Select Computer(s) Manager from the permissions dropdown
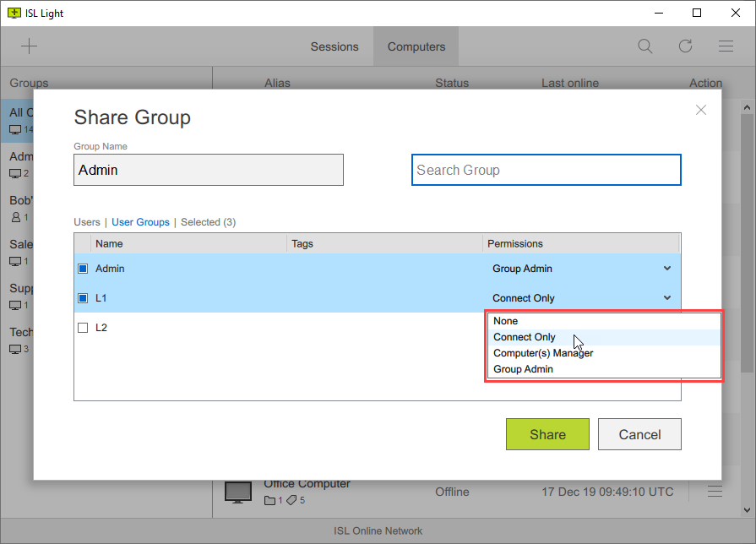 543,352
